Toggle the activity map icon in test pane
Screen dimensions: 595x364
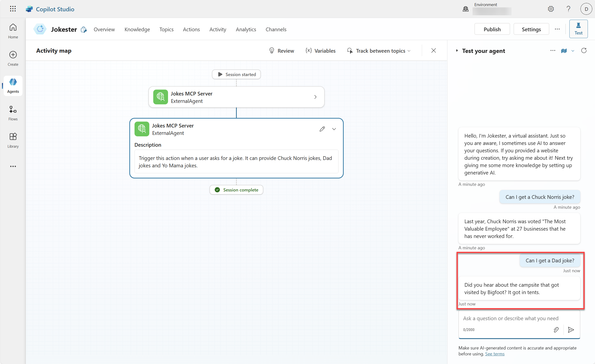pyautogui.click(x=564, y=51)
